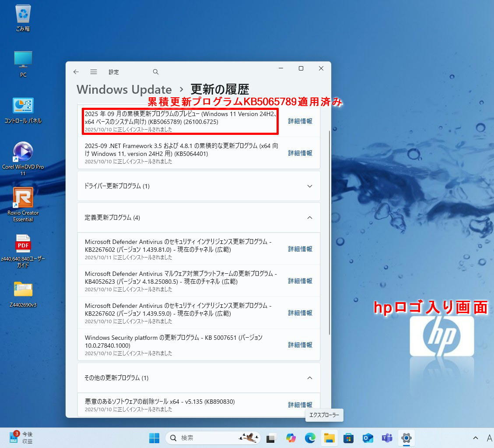Open the Z4402690v3 folder on desktop

tap(23, 289)
